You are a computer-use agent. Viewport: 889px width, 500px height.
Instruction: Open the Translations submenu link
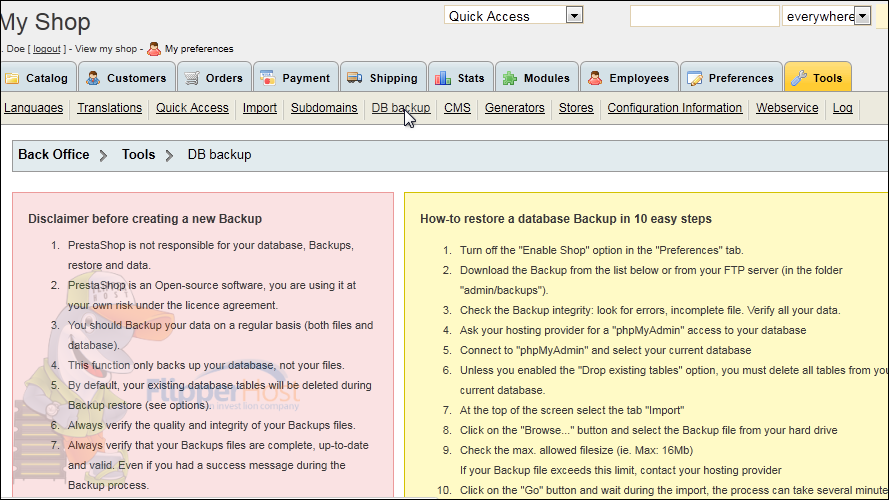(x=109, y=108)
